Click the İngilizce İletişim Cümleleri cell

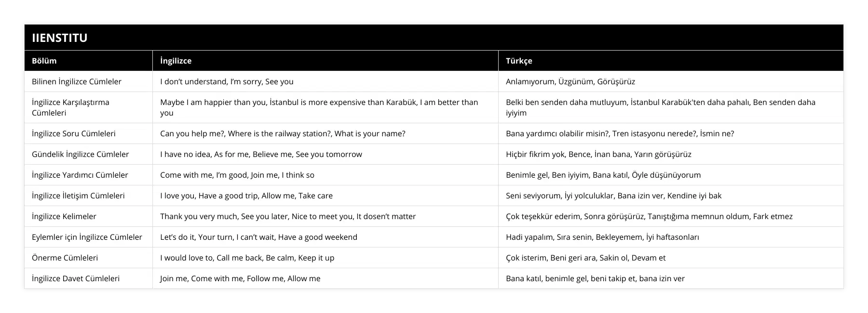(x=78, y=196)
